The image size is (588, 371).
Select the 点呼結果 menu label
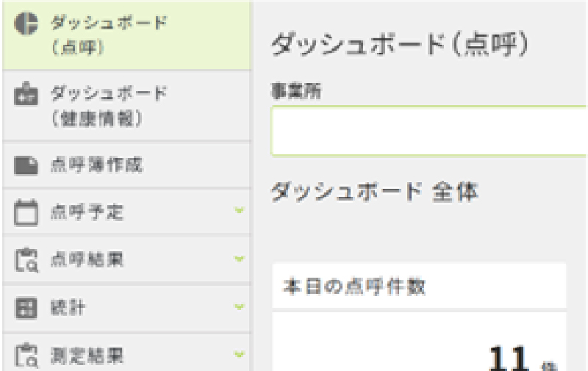click(x=87, y=260)
